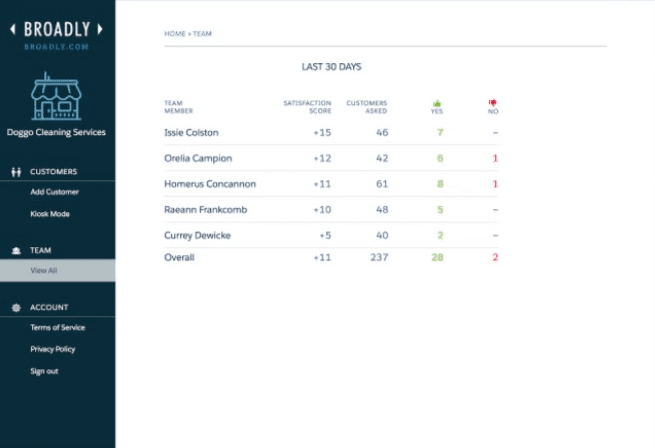Open team member Homerus Concannon

pyautogui.click(x=210, y=184)
